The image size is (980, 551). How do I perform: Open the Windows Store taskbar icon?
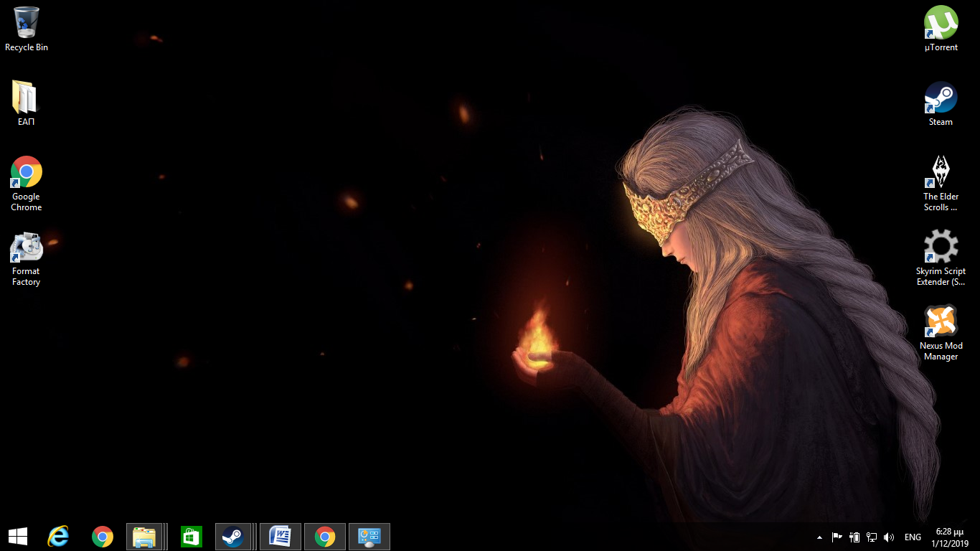(192, 537)
